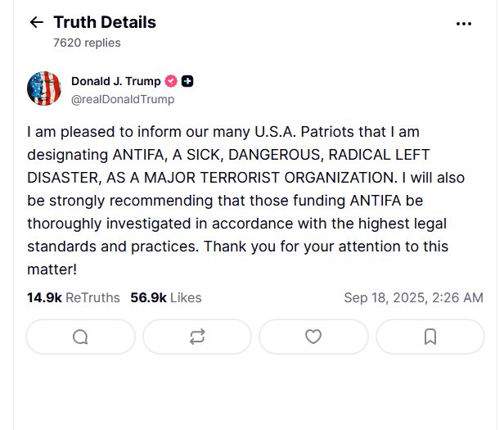Open the @realDonaldTrump handle link
504x430 pixels.
pyautogui.click(x=122, y=99)
